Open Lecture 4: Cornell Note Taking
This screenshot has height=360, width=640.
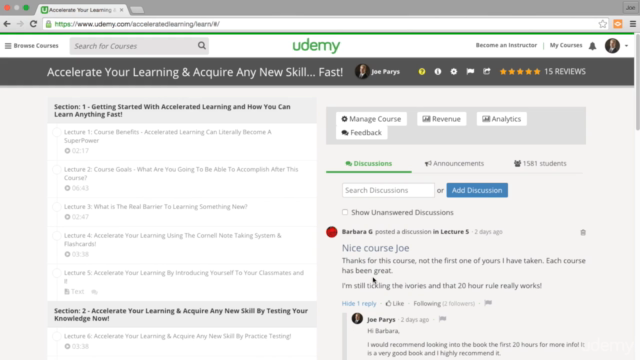[173, 240]
